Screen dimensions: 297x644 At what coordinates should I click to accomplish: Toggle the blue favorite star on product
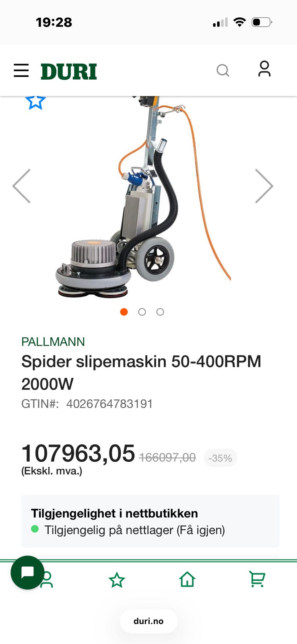click(35, 102)
